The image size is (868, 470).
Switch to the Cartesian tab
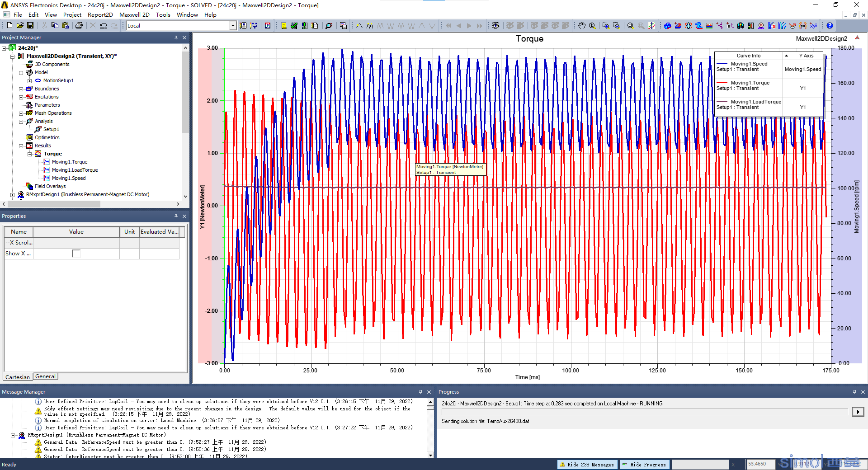point(18,377)
